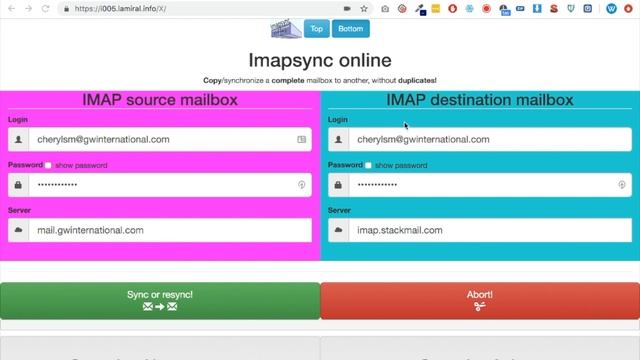
Task: Focus the destination Server field imap.stackmail.com
Action: [x=490, y=230]
